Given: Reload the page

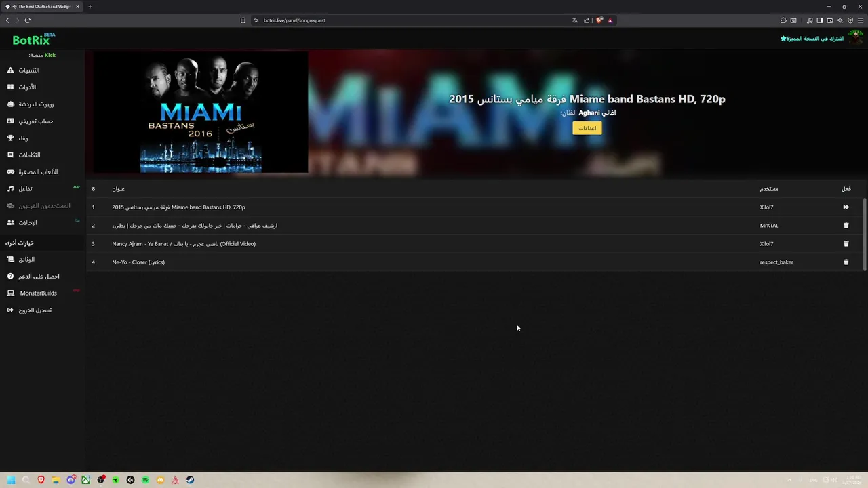Looking at the screenshot, I should (28, 20).
